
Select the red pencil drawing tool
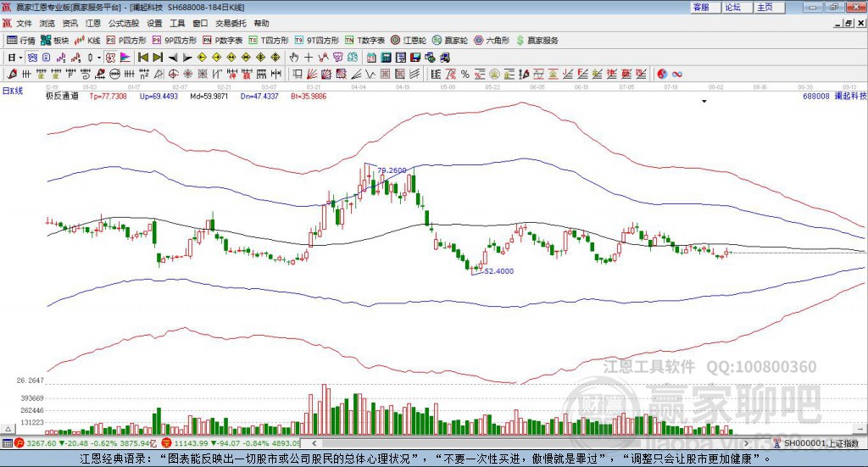(x=12, y=74)
